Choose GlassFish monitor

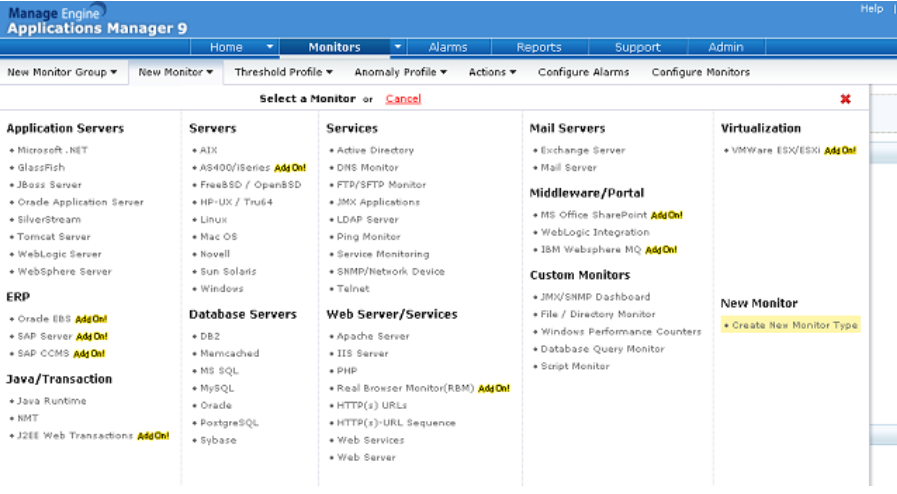41,168
